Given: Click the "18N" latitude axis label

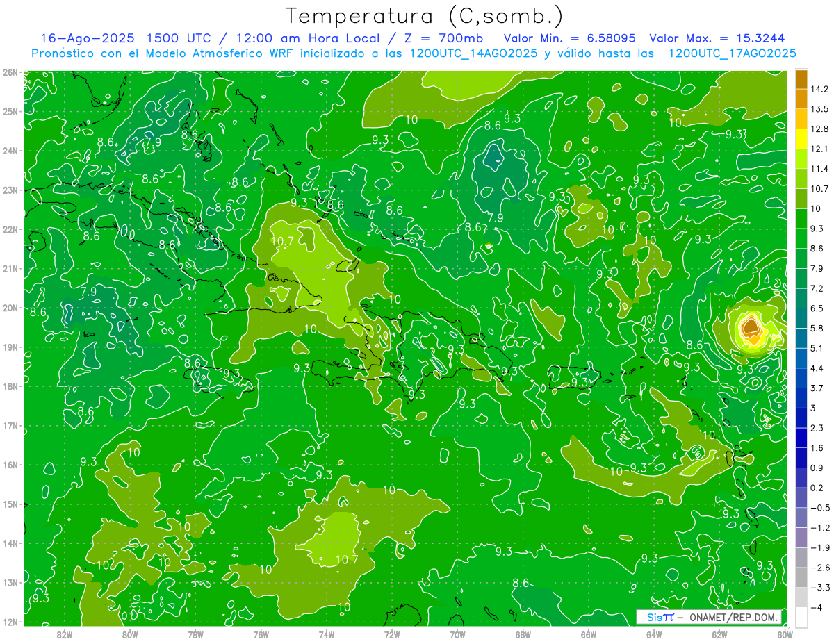Looking at the screenshot, I should tap(10, 386).
